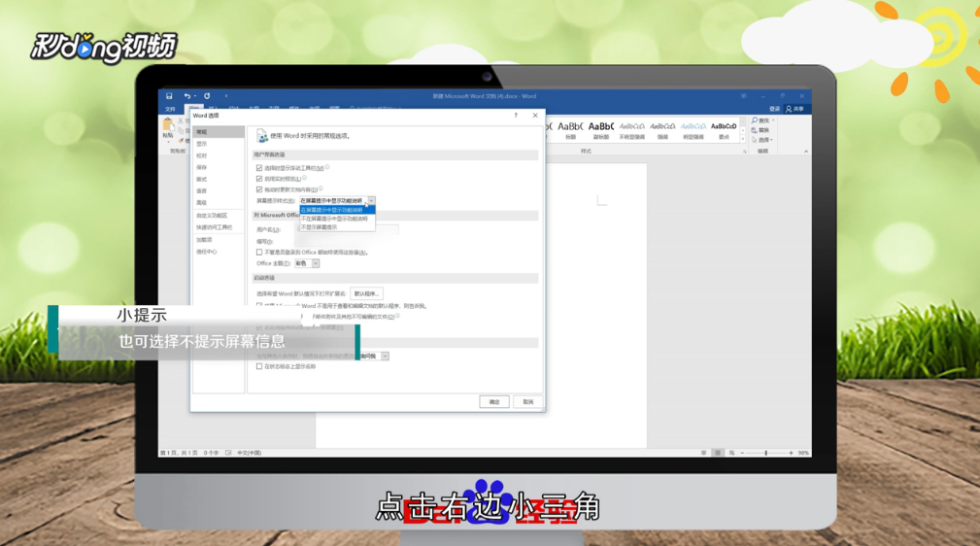Click the 屏幕提示样式 dropdown arrow
Screen dimensions: 980x546
pyautogui.click(x=371, y=201)
